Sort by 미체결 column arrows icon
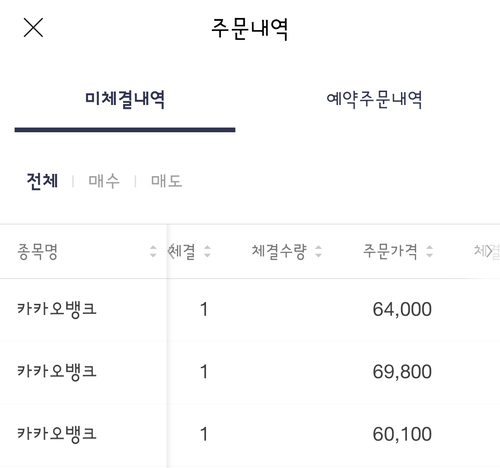The width and height of the screenshot is (500, 468). (207, 251)
